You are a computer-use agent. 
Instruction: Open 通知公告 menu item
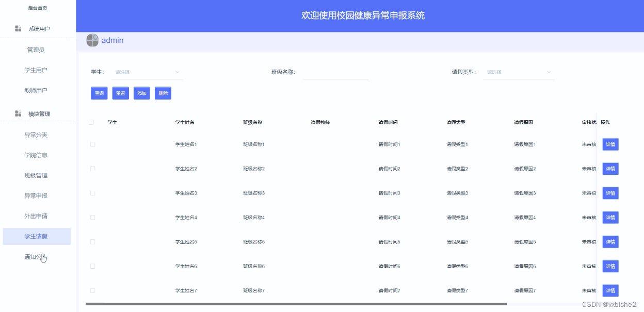pyautogui.click(x=36, y=257)
